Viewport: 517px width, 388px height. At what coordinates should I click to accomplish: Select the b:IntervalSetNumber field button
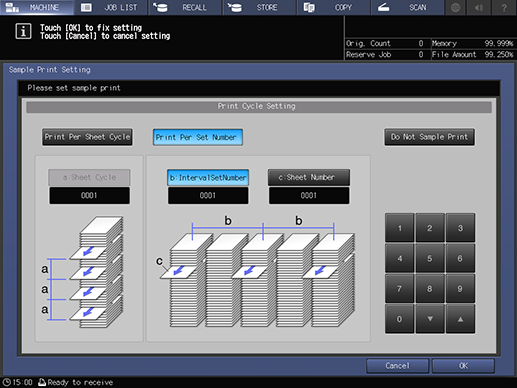(x=208, y=177)
